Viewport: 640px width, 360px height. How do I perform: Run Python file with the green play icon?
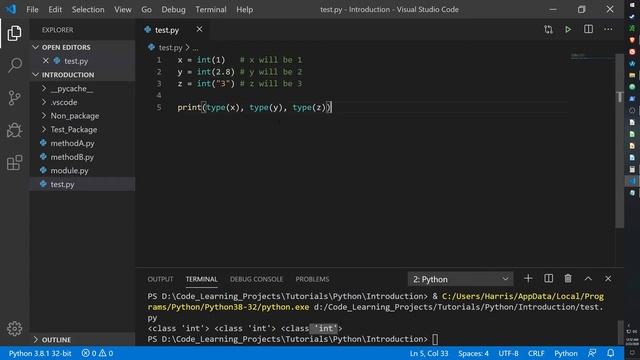[x=568, y=29]
